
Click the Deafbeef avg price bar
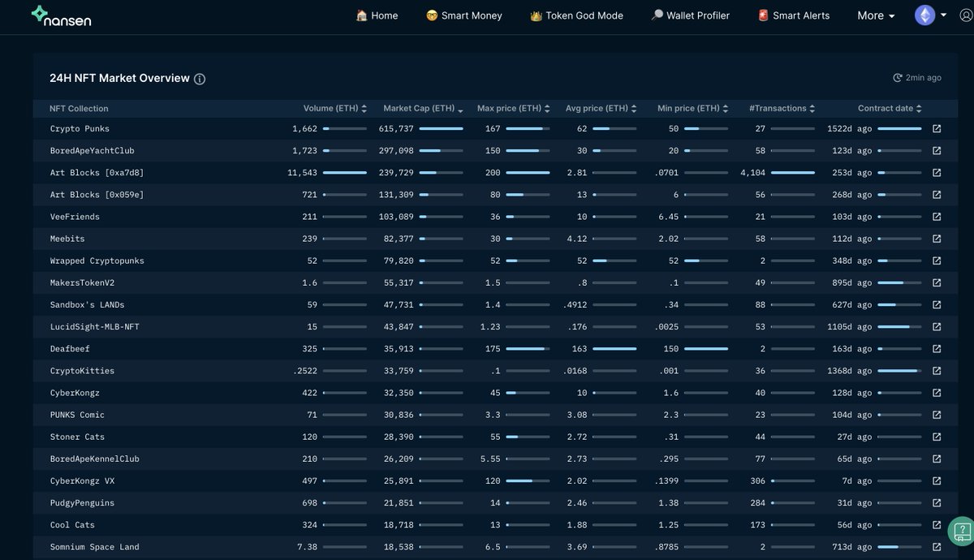coord(614,348)
